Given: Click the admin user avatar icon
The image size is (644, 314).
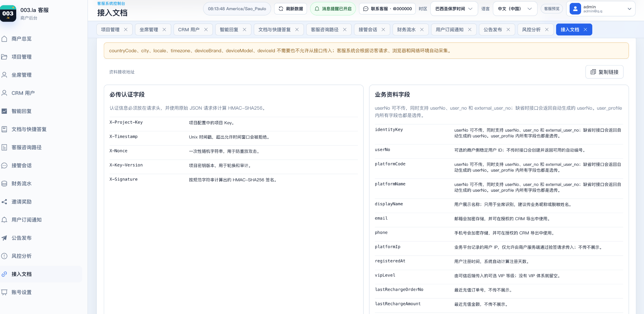Looking at the screenshot, I should coord(575,9).
